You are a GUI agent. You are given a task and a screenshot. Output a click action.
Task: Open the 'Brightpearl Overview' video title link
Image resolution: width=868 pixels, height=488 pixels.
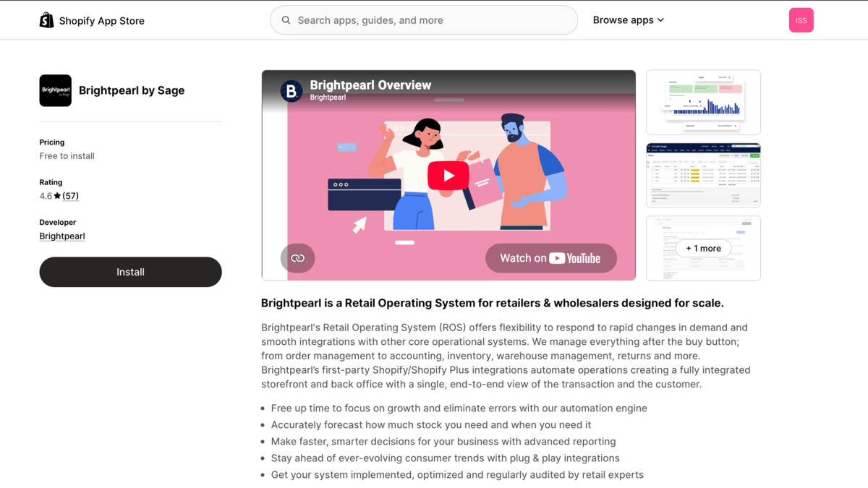[370, 85]
